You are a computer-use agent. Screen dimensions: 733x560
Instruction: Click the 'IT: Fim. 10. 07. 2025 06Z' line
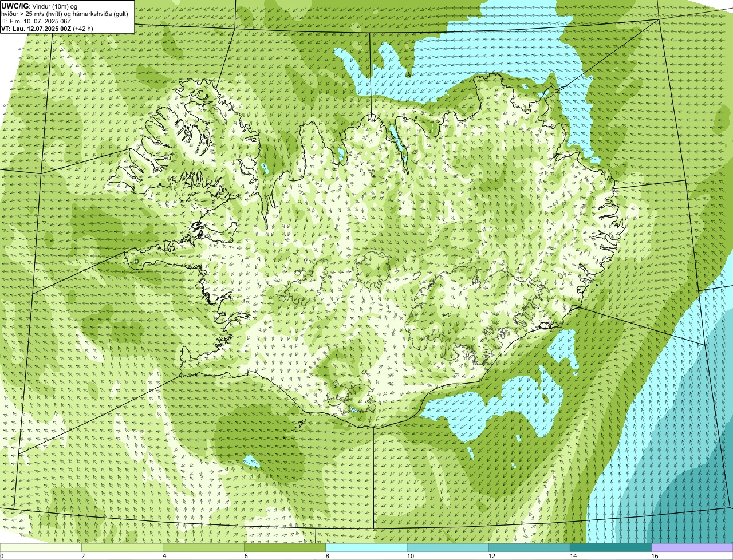(36, 21)
